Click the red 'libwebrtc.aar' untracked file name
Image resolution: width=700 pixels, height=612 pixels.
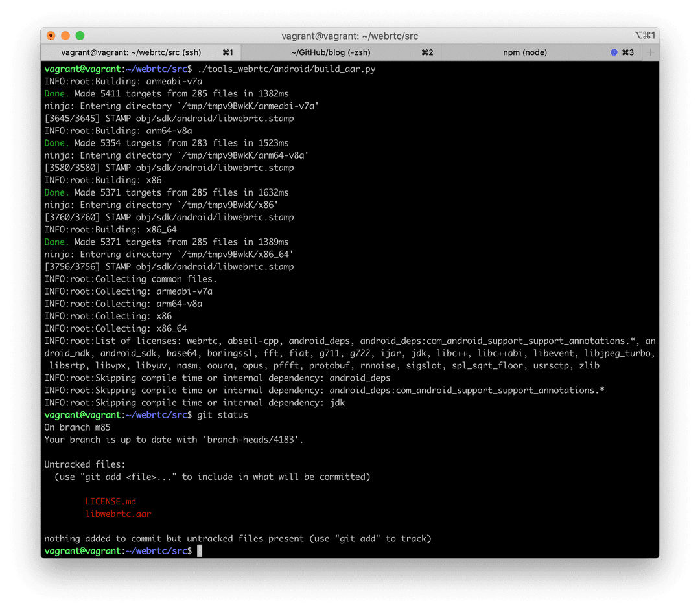tap(119, 514)
